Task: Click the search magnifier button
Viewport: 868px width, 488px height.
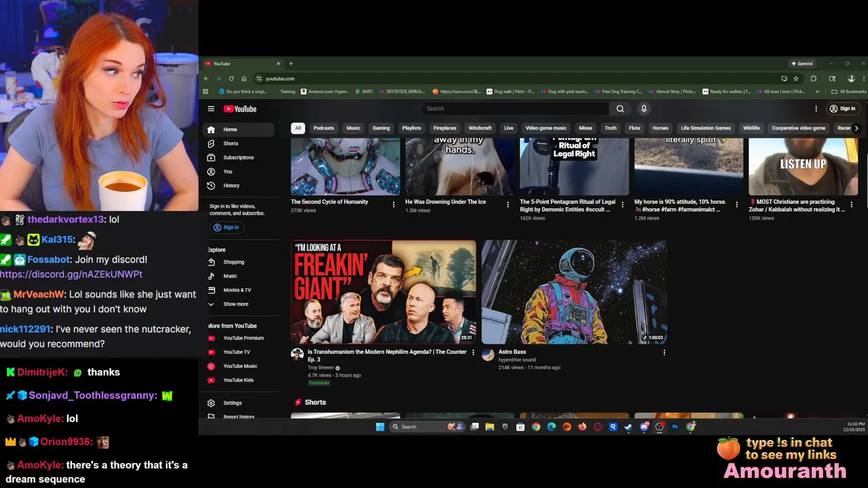Action: pos(620,108)
